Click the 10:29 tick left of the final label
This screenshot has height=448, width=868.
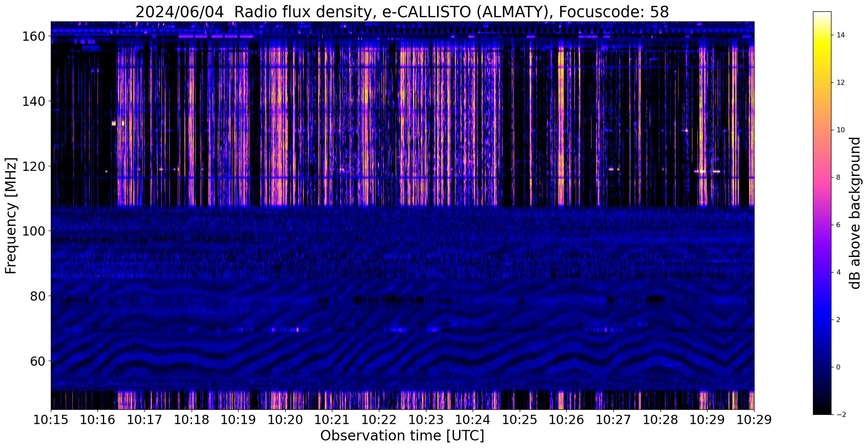pos(707,420)
